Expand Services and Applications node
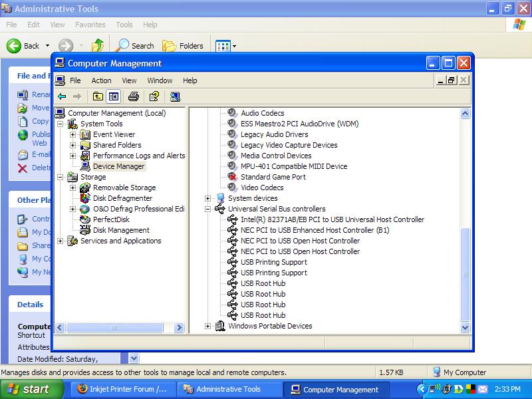 tap(60, 241)
